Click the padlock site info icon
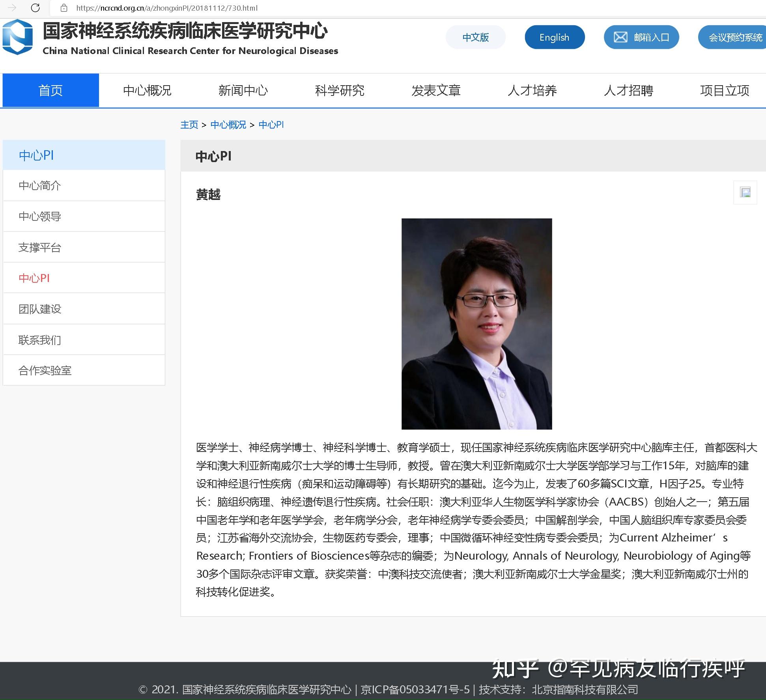 coord(64,8)
